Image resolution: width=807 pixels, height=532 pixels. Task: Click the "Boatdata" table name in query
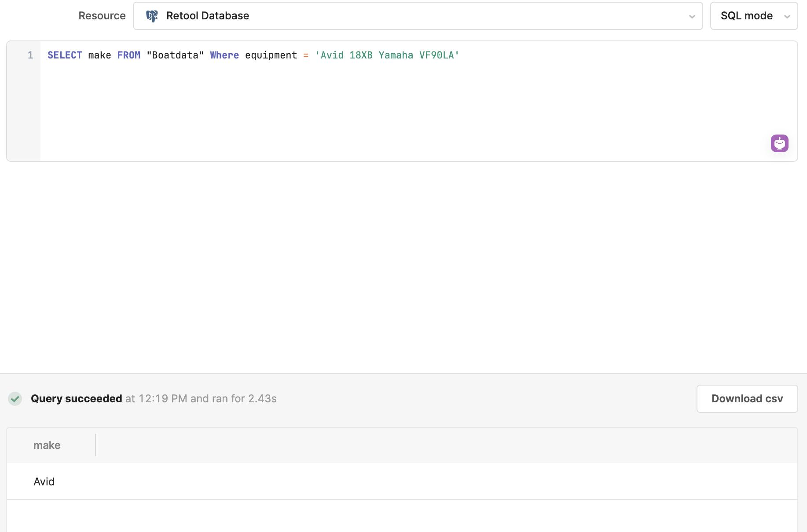click(175, 55)
